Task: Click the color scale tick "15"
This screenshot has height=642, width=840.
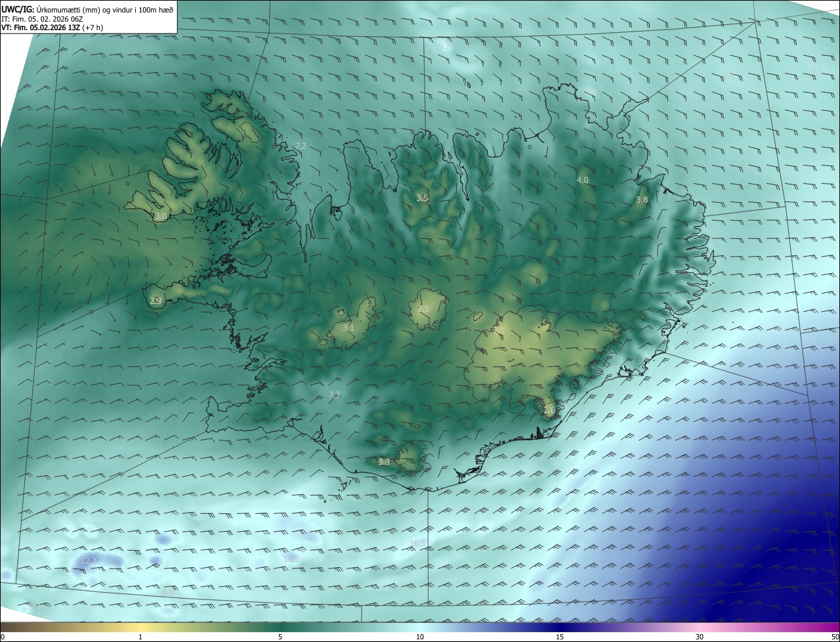Action: 560,637
